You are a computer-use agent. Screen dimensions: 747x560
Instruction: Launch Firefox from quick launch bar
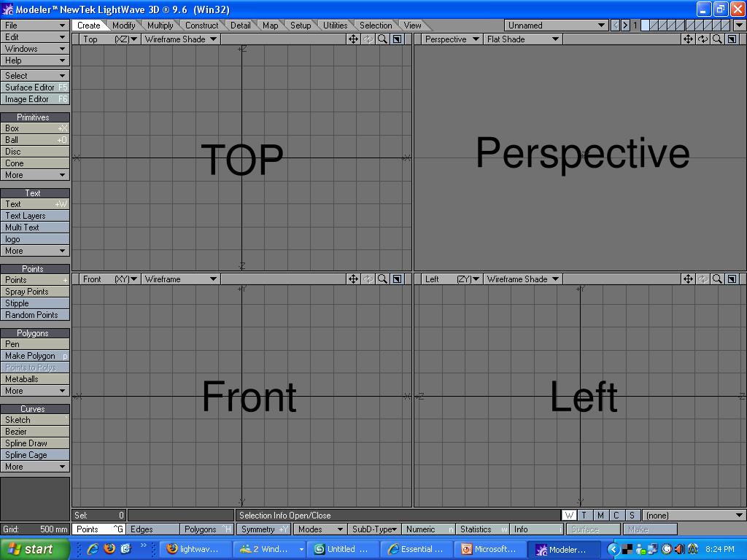[x=109, y=549]
